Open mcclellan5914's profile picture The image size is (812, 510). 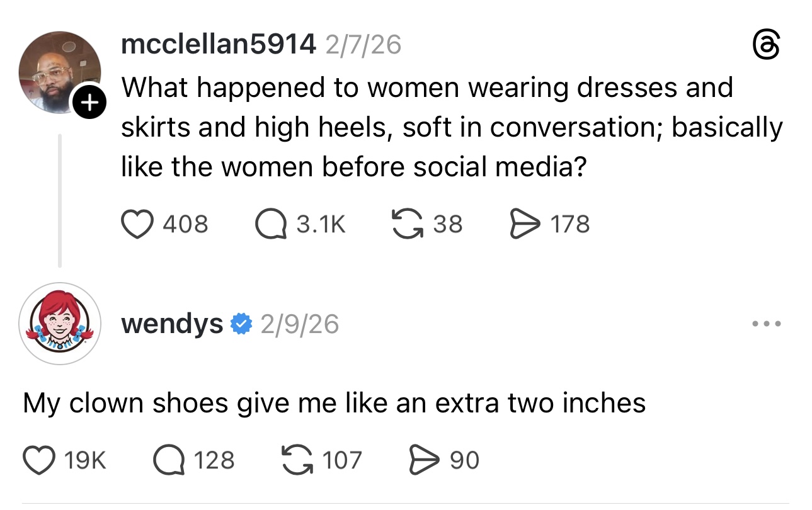pos(58,71)
